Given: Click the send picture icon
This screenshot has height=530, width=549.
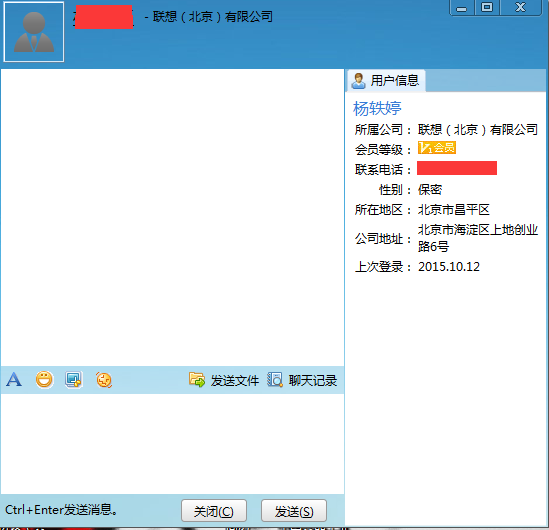Looking at the screenshot, I should click(74, 380).
